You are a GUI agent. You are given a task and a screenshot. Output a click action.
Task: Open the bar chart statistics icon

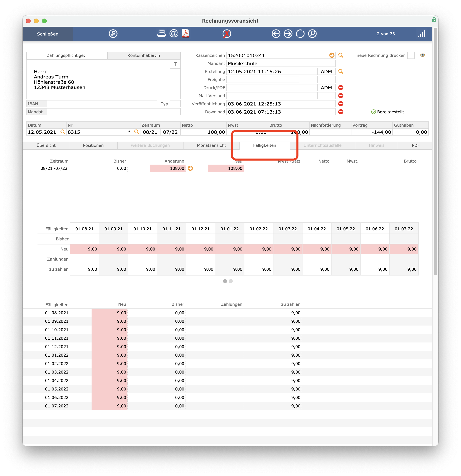click(x=422, y=34)
